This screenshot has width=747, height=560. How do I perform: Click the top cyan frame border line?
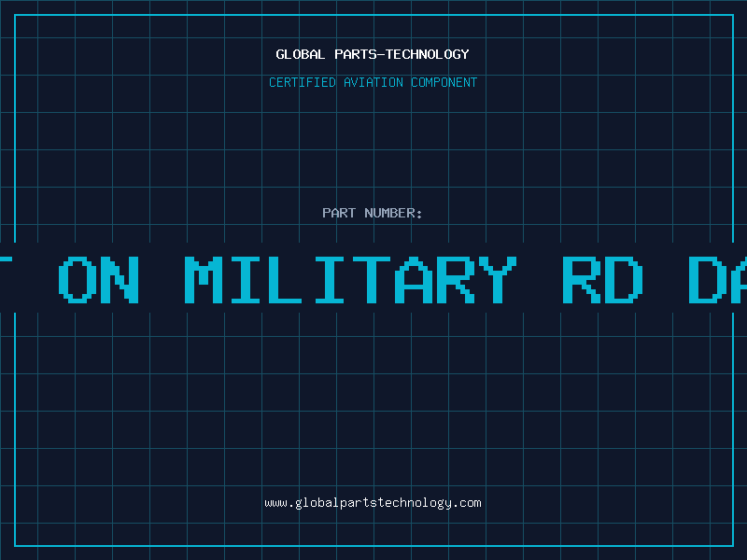click(373, 15)
